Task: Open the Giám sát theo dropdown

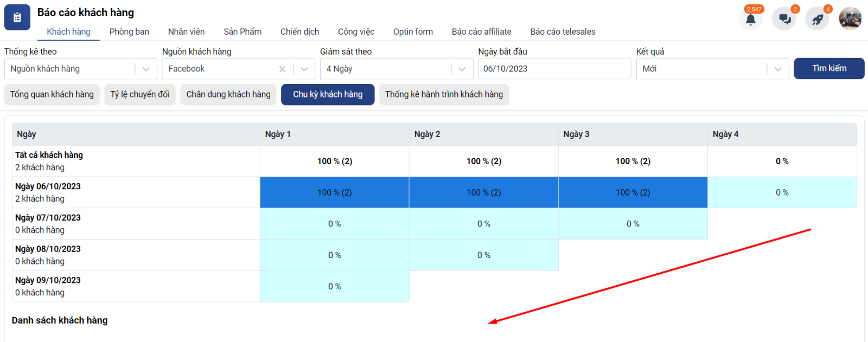Action: coord(462,69)
